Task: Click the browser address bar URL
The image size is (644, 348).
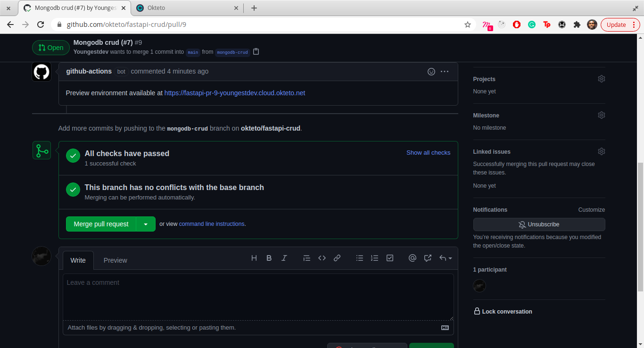Action: click(126, 25)
